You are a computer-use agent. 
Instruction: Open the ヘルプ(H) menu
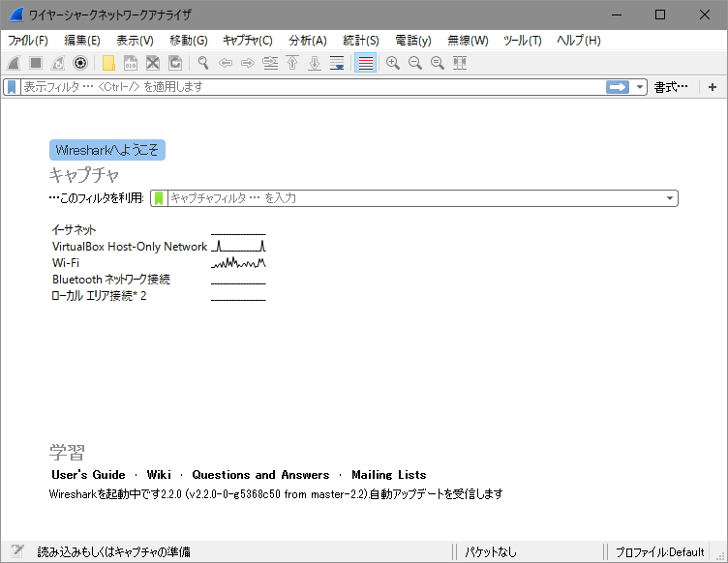pyautogui.click(x=579, y=41)
